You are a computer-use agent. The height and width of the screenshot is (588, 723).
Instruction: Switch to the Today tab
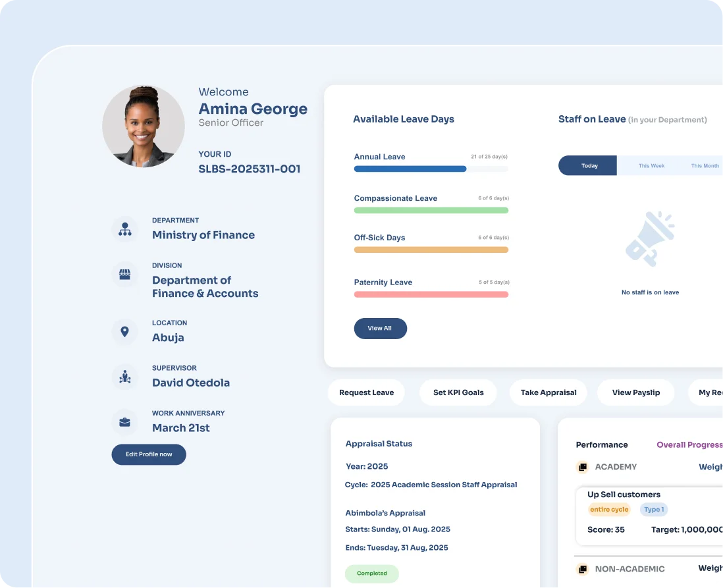[589, 166]
